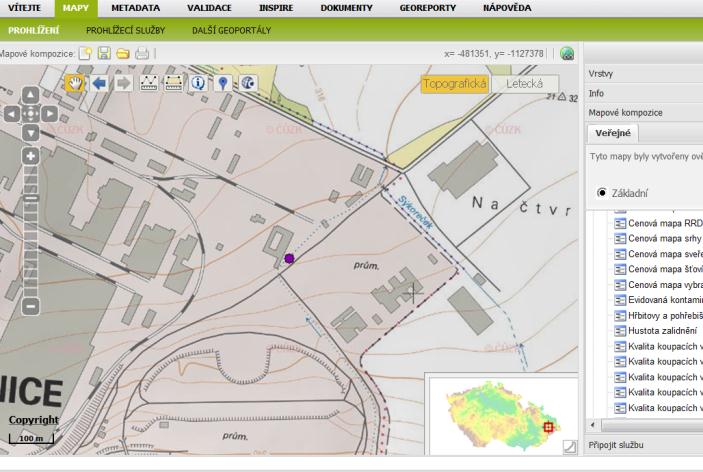Viewport: 703px width, 472px height.
Task: Print the map with the printer icon
Action: click(x=142, y=54)
